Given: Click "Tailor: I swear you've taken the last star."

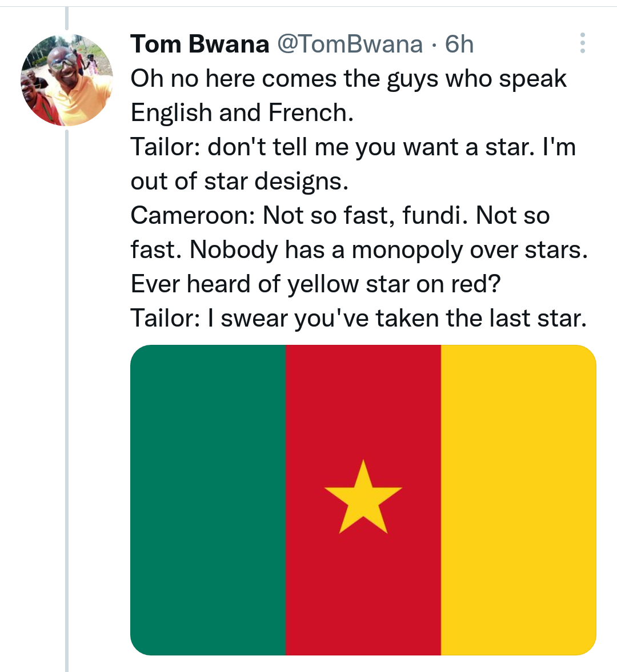Looking at the screenshot, I should [358, 319].
